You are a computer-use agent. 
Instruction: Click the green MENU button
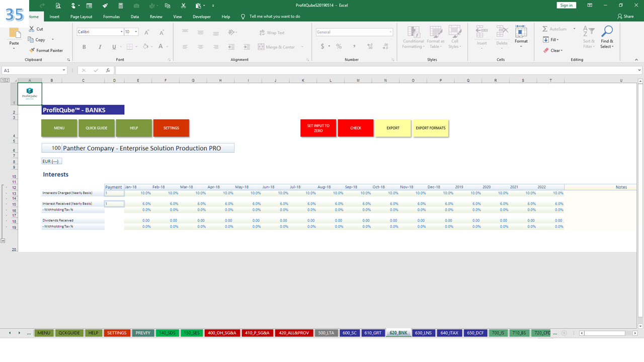59,128
